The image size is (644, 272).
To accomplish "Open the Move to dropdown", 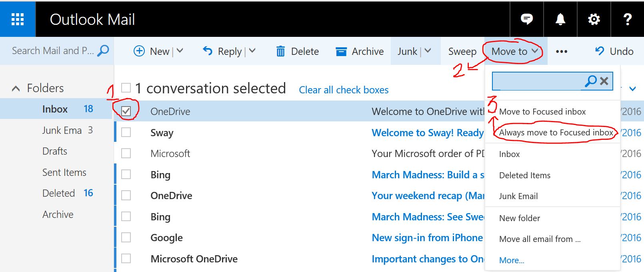I will (515, 51).
